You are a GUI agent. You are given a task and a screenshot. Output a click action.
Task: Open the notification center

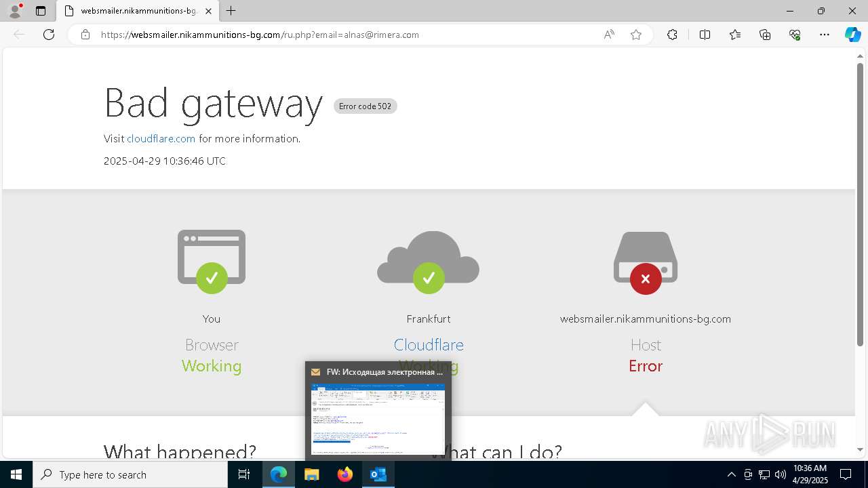pyautogui.click(x=846, y=474)
